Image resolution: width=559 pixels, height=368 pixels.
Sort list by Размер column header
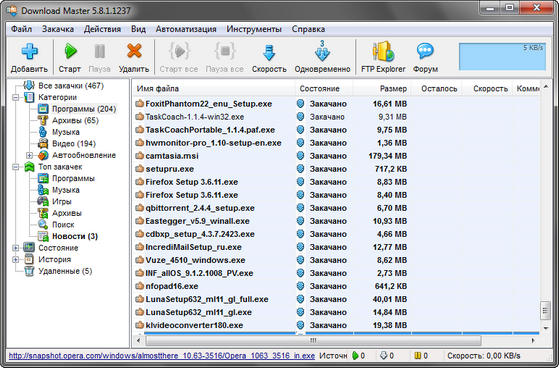click(x=393, y=88)
